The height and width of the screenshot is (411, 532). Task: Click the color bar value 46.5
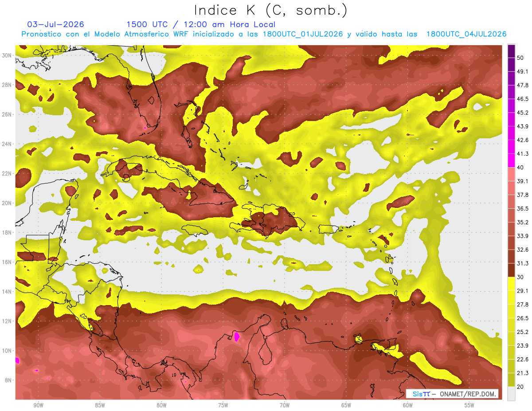(x=523, y=99)
